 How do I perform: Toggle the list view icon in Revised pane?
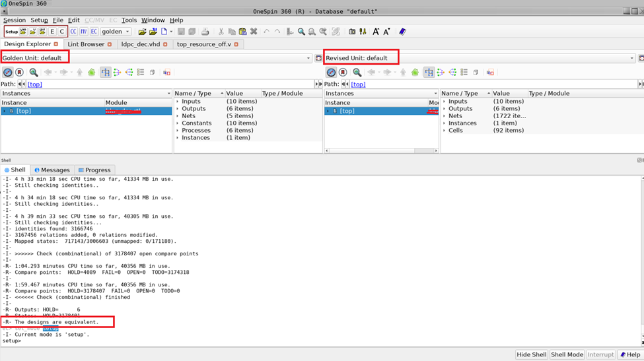464,73
